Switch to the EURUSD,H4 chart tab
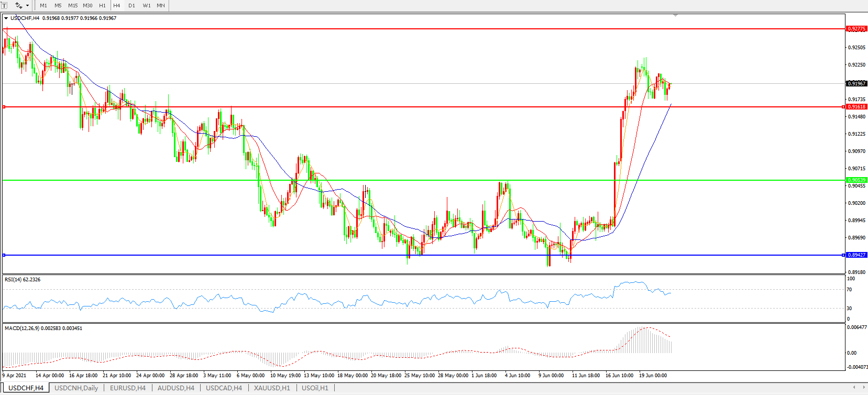 [x=128, y=388]
